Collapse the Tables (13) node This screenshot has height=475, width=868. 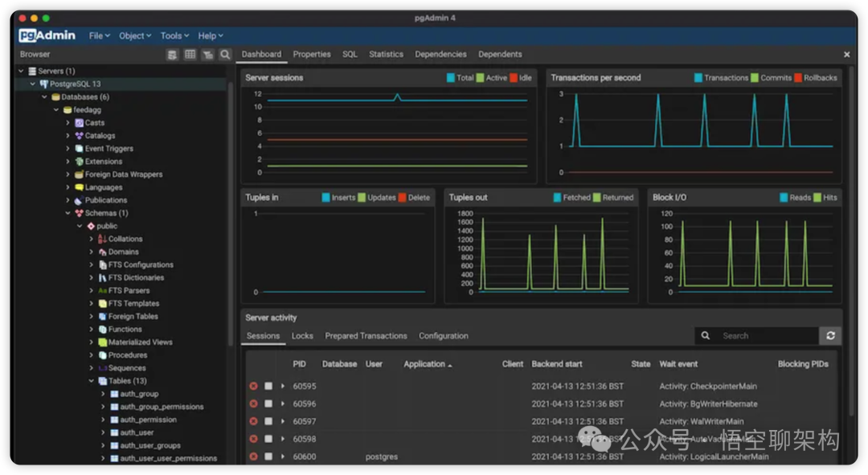click(92, 381)
